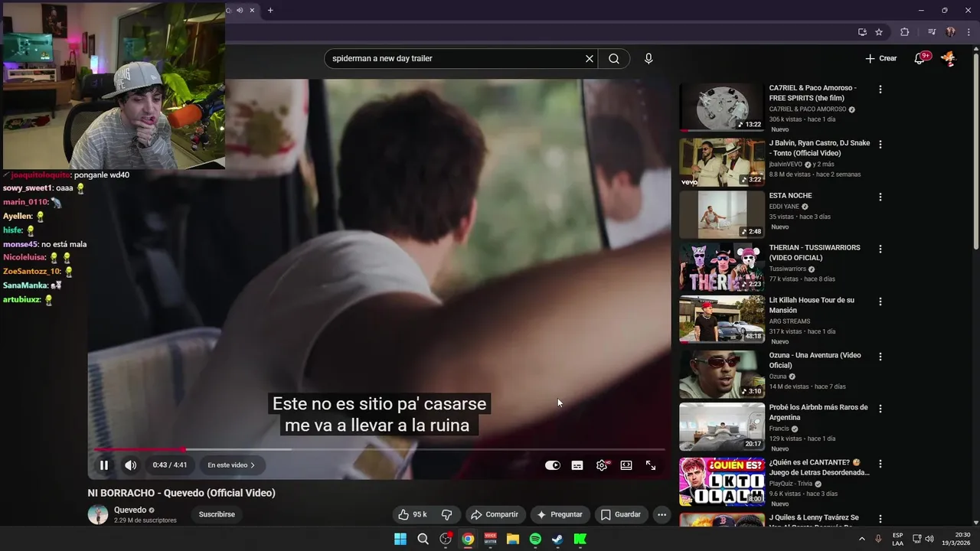The width and height of the screenshot is (980, 551).
Task: Open options for Airbnb Raros video
Action: click(880, 409)
